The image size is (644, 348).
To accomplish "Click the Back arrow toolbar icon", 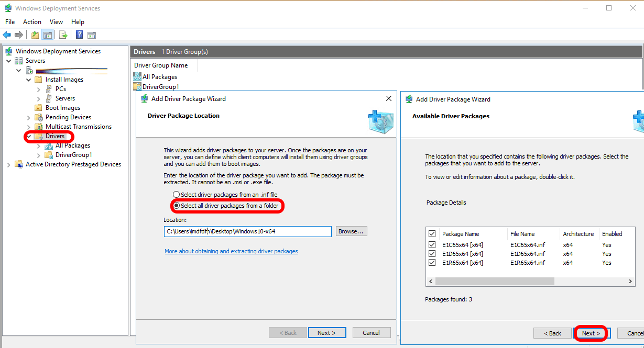I will coord(7,35).
